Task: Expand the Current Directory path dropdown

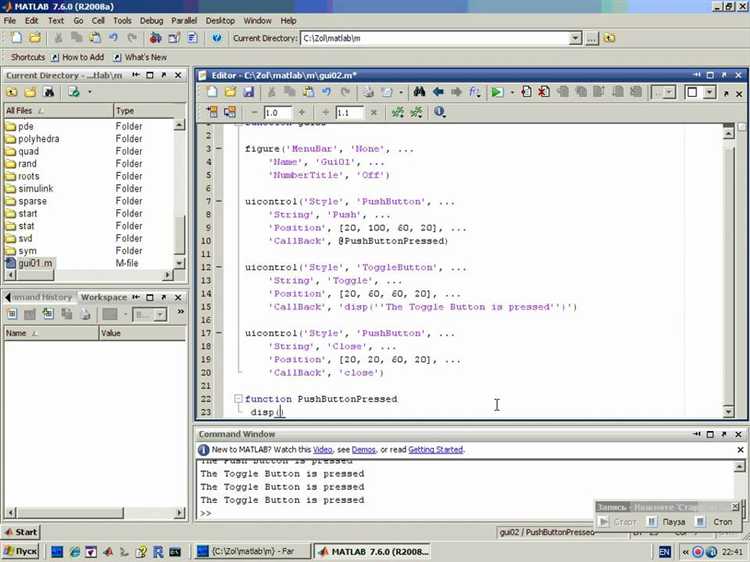Action: [x=575, y=38]
